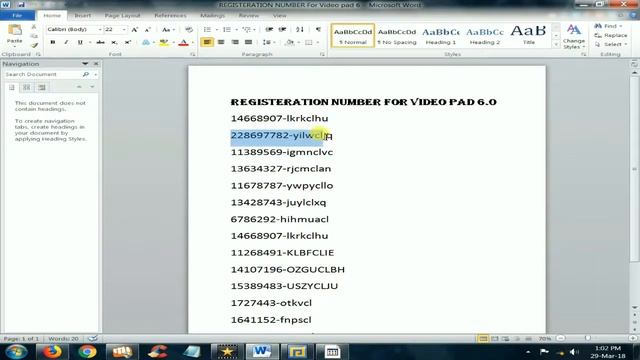Select Center alignment
This screenshot has height=360, width=640.
point(221,42)
